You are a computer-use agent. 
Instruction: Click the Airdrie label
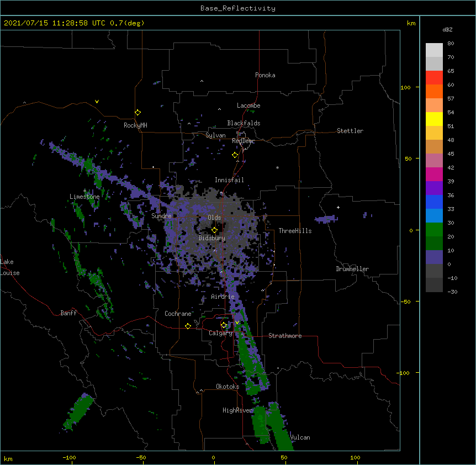coord(223,297)
